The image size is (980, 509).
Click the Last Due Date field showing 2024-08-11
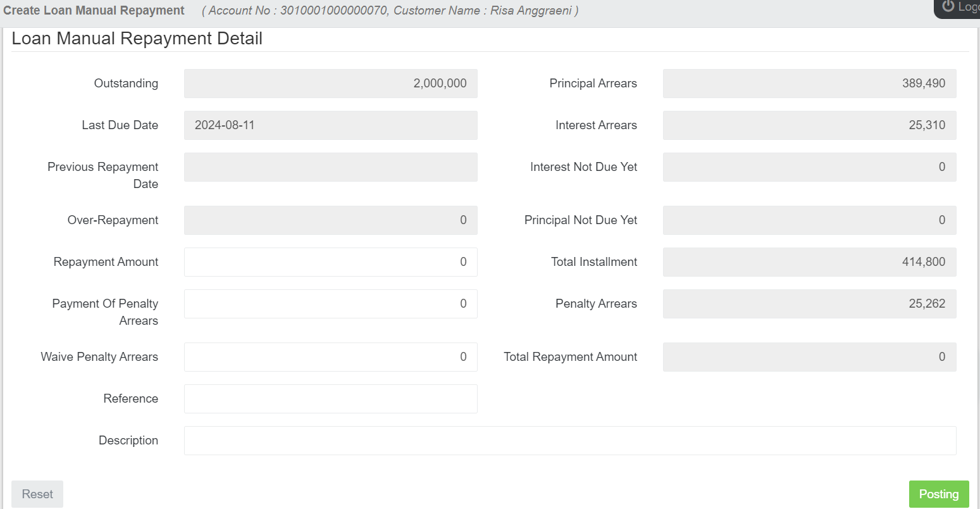pyautogui.click(x=330, y=125)
